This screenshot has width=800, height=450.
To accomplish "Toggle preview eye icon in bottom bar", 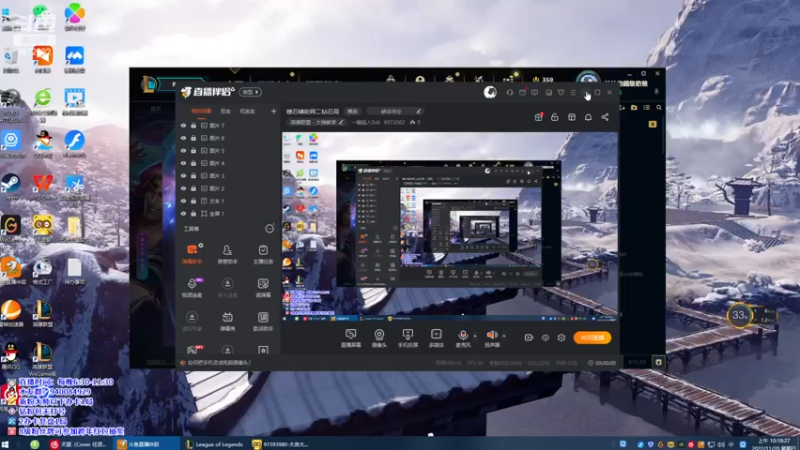I will [545, 338].
